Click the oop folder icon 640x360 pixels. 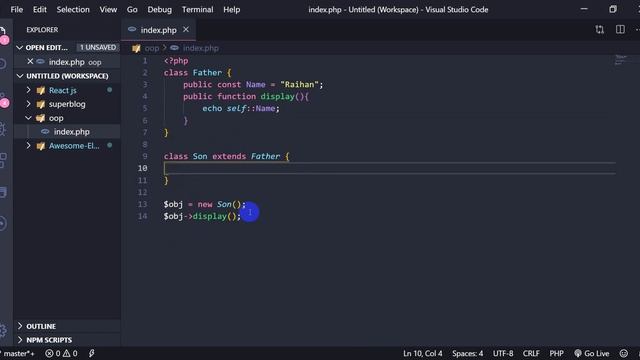[40, 118]
